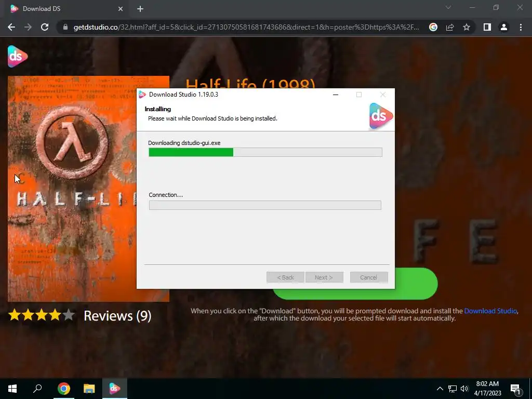Click the address bar URL field
This screenshot has width=532, height=399.
click(x=246, y=27)
